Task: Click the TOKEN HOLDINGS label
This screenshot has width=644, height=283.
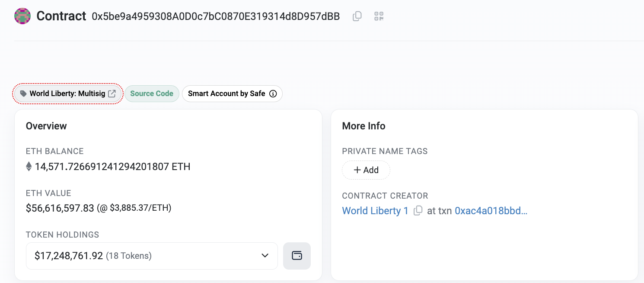Action: pyautogui.click(x=63, y=235)
